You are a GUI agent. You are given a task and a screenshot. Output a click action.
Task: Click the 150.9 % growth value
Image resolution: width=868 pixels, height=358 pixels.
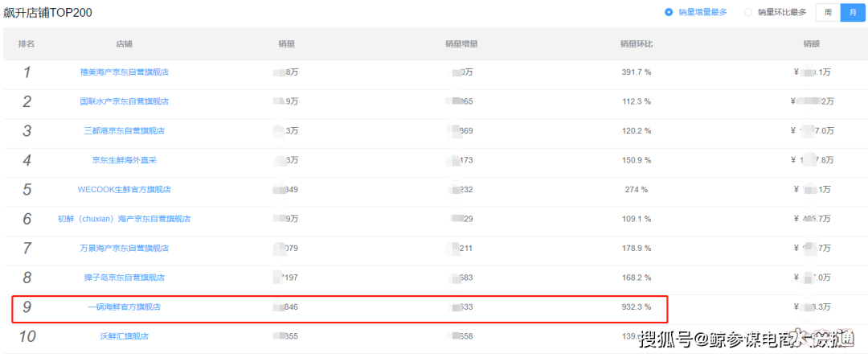pos(637,160)
